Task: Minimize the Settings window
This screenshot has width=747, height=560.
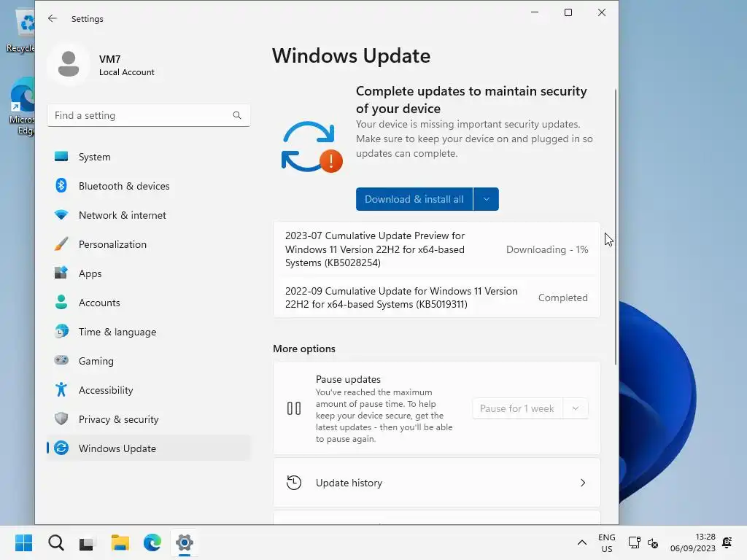Action: pos(535,12)
